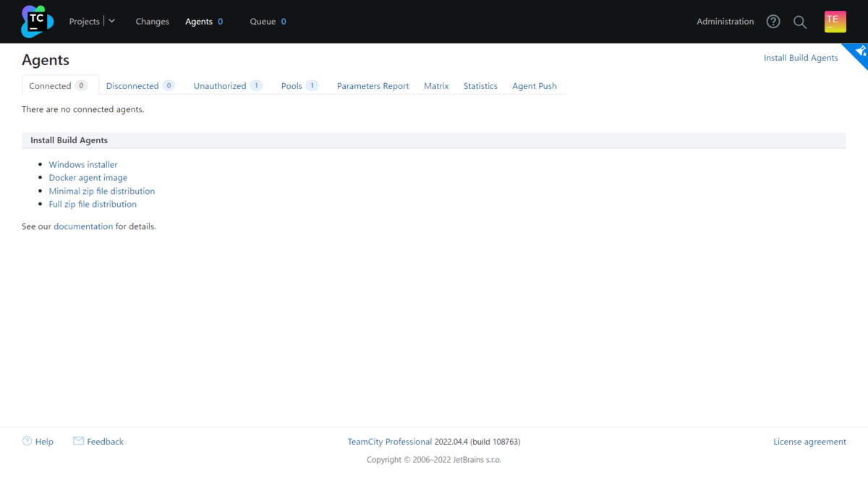Screen dimensions: 868x488
Task: Open the License agreement link
Action: tap(809, 442)
